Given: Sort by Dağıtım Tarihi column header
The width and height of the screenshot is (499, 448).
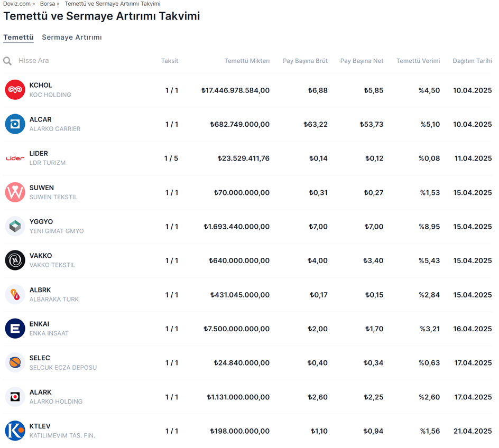Looking at the screenshot, I should [x=472, y=61].
